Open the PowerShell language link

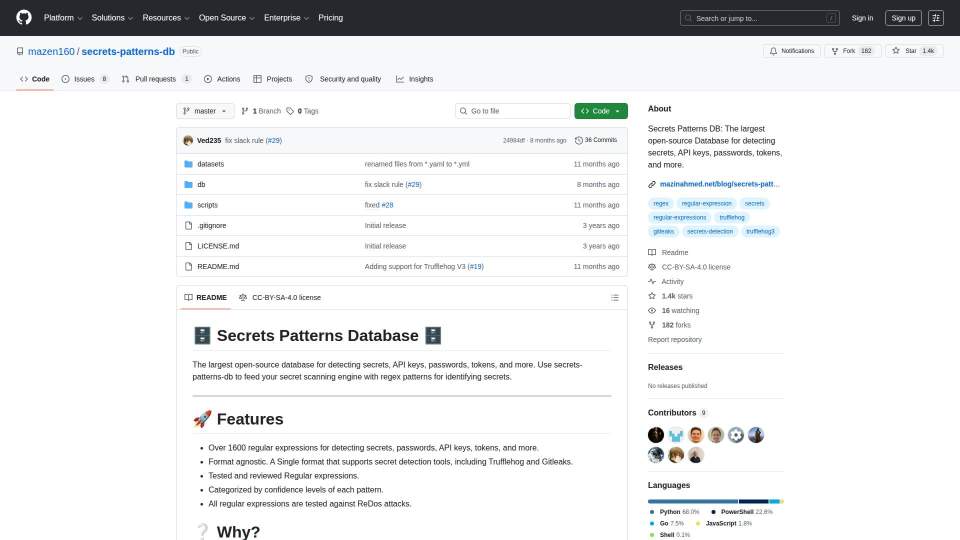coord(741,512)
